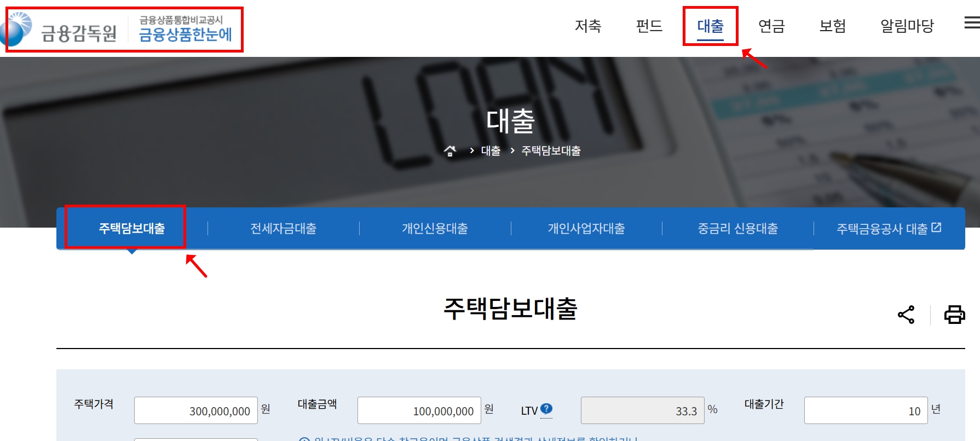Image resolution: width=980 pixels, height=441 pixels.
Task: Click the 대출 banner title
Action: coord(510,120)
